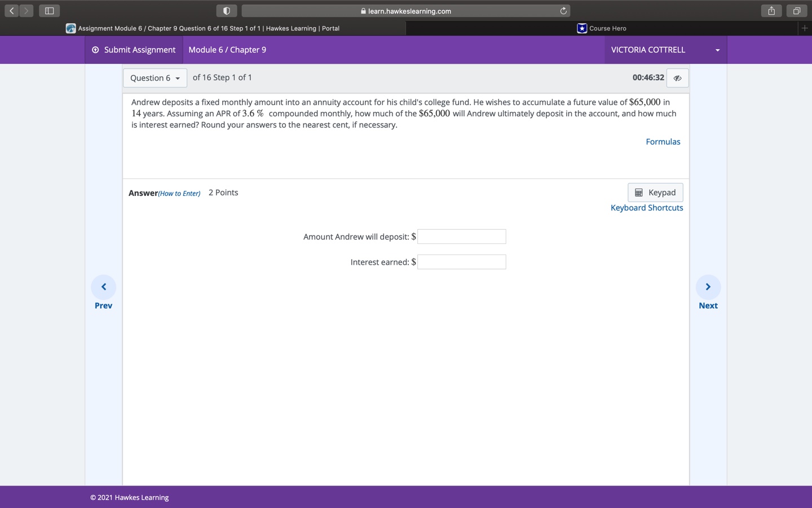Open the Formulas link

coord(663,142)
